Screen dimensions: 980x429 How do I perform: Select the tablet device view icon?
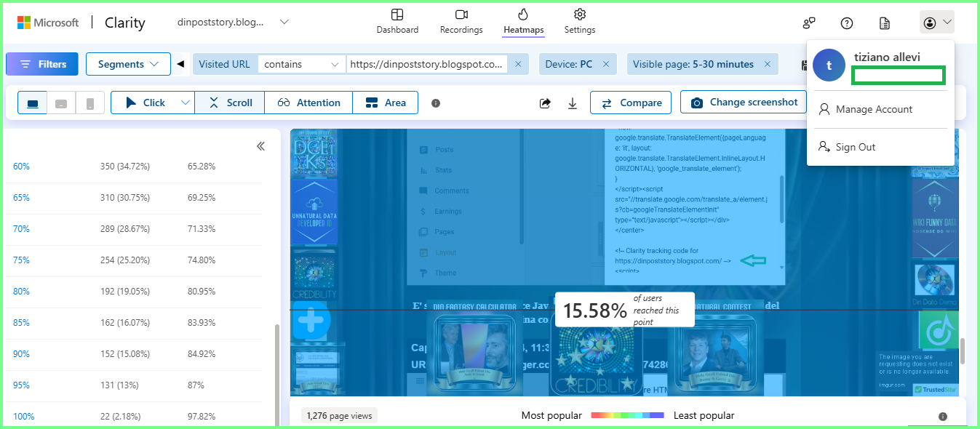coord(61,103)
